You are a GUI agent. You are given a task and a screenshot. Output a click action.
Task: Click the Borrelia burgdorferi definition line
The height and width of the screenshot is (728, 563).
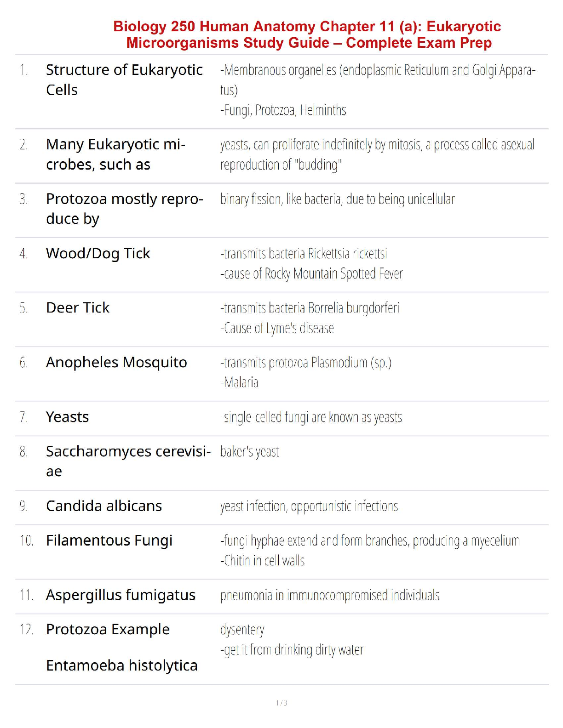310,308
